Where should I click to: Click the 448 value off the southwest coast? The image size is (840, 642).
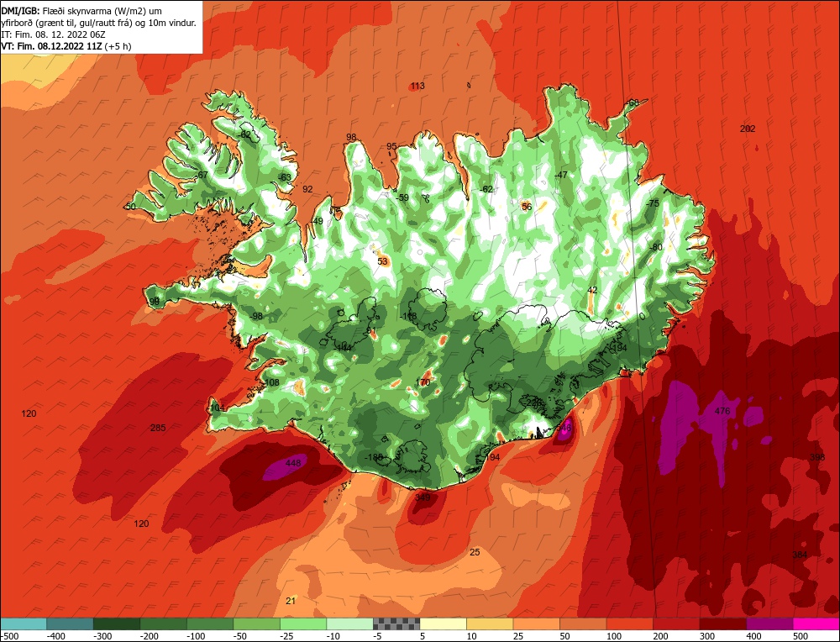(293, 463)
